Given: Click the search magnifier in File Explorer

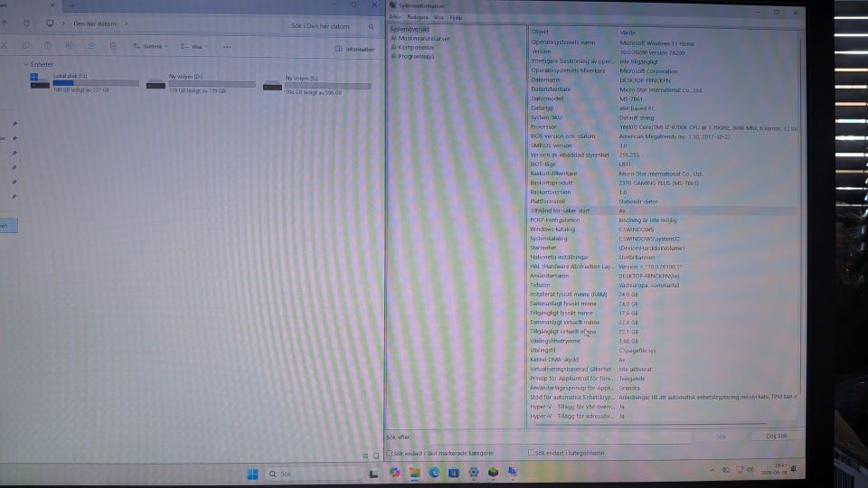Looking at the screenshot, I should 371,26.
